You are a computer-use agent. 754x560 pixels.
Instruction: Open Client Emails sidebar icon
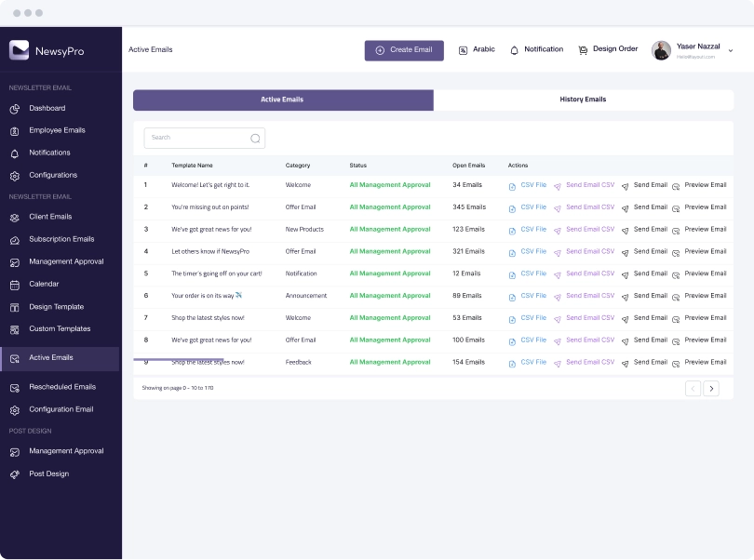pyautogui.click(x=15, y=218)
